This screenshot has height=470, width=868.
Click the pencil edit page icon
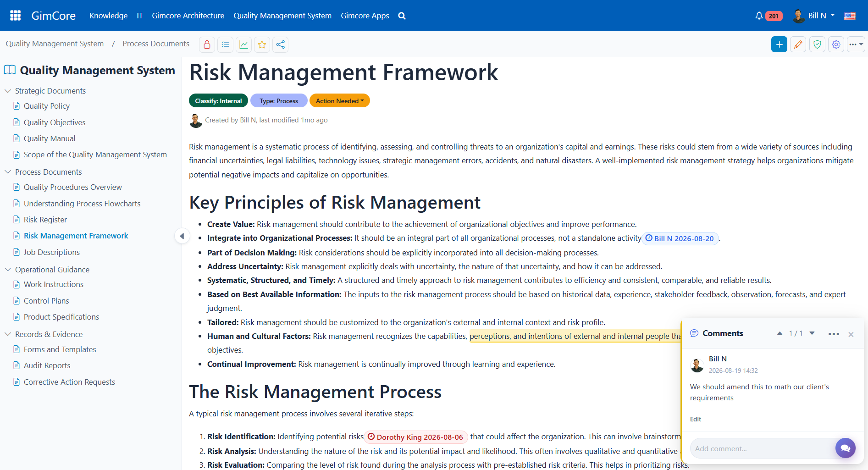point(798,44)
